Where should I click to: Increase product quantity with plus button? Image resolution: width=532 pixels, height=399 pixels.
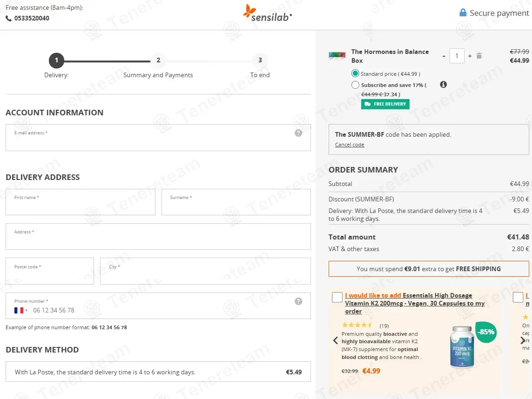click(470, 56)
